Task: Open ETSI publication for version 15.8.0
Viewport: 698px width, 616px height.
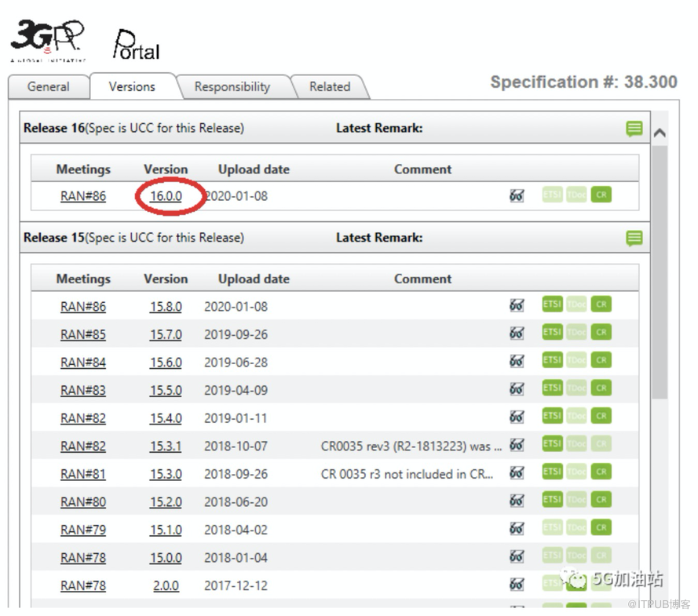Action: 553,304
